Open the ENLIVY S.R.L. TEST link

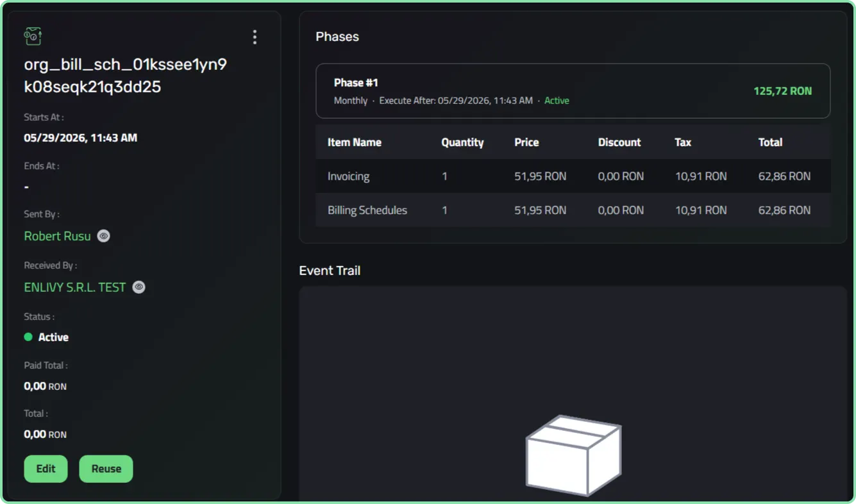pyautogui.click(x=74, y=287)
